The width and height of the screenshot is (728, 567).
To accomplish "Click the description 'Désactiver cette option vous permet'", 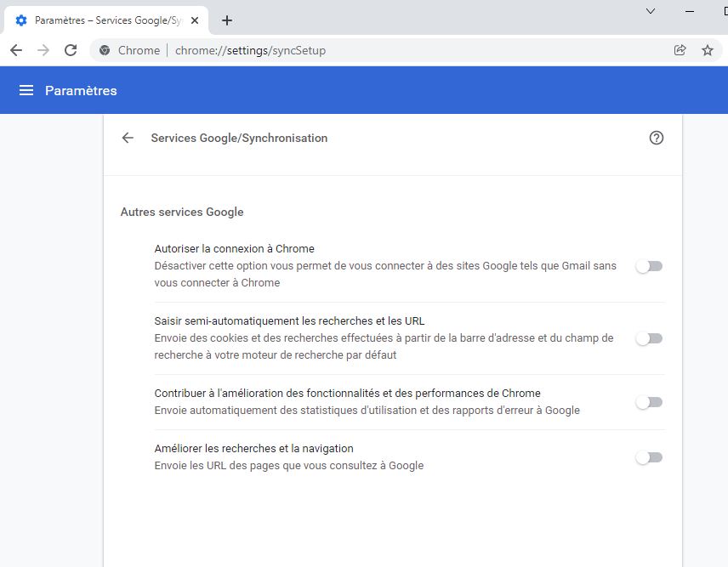I will pyautogui.click(x=385, y=275).
